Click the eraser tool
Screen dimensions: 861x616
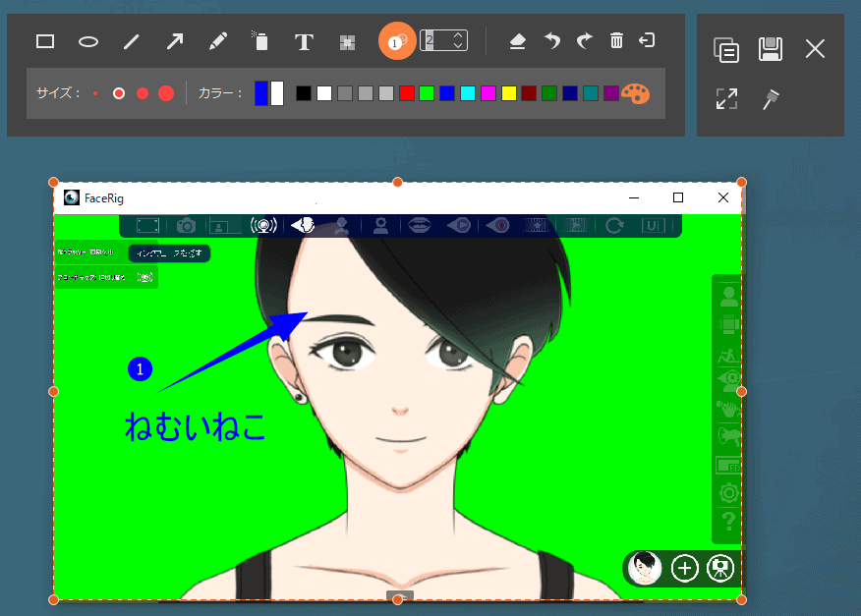518,41
